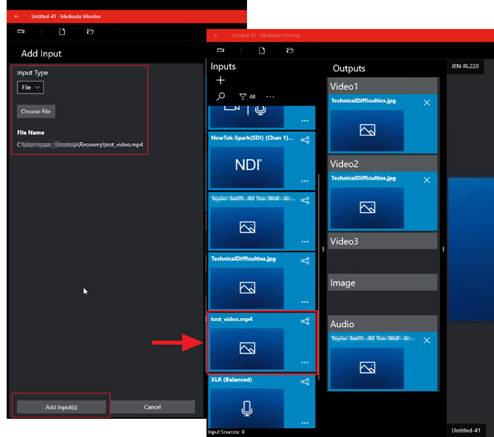Cancel the Add Input dialog
The width and height of the screenshot is (494, 437).
pyautogui.click(x=153, y=407)
